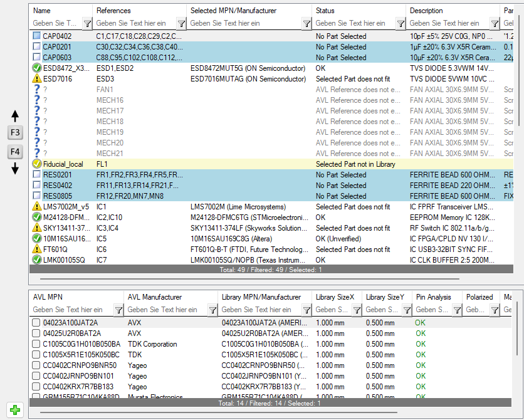Screen dimensions: 524x420
Task: Toggle the RES0805 row checkbox
Action: (x=37, y=196)
